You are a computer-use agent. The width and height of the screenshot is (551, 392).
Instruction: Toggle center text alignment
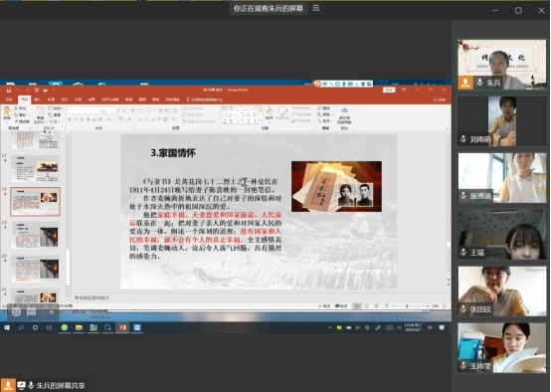click(x=146, y=119)
